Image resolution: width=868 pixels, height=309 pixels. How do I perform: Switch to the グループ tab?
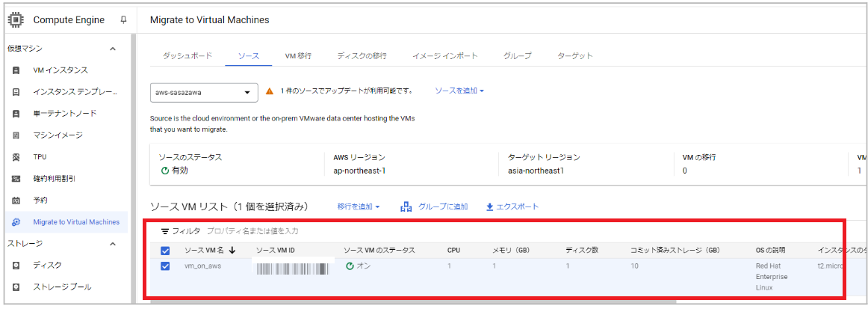coord(518,56)
